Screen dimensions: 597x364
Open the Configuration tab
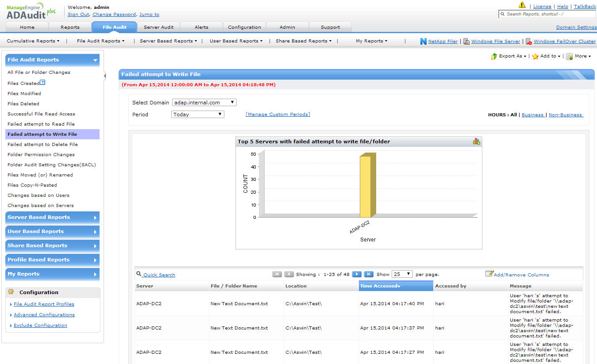[244, 27]
